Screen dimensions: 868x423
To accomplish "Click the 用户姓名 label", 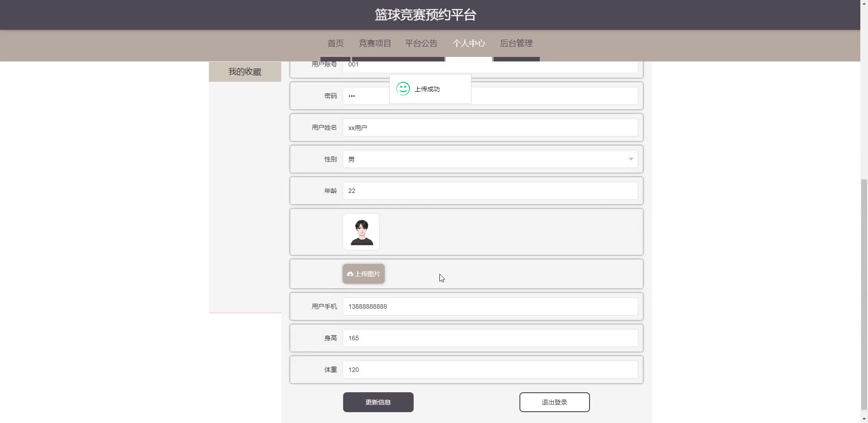I will point(324,127).
